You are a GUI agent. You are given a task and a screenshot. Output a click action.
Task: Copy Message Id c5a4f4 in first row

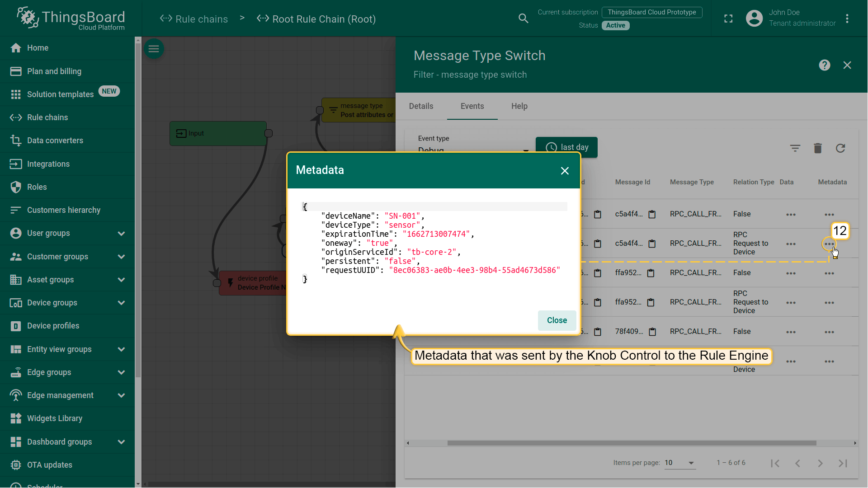coord(652,214)
